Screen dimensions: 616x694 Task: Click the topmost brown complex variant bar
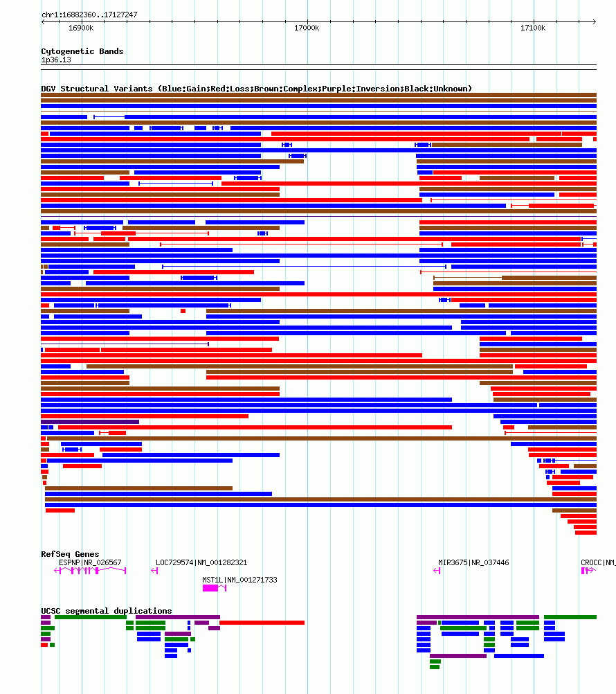point(319,95)
